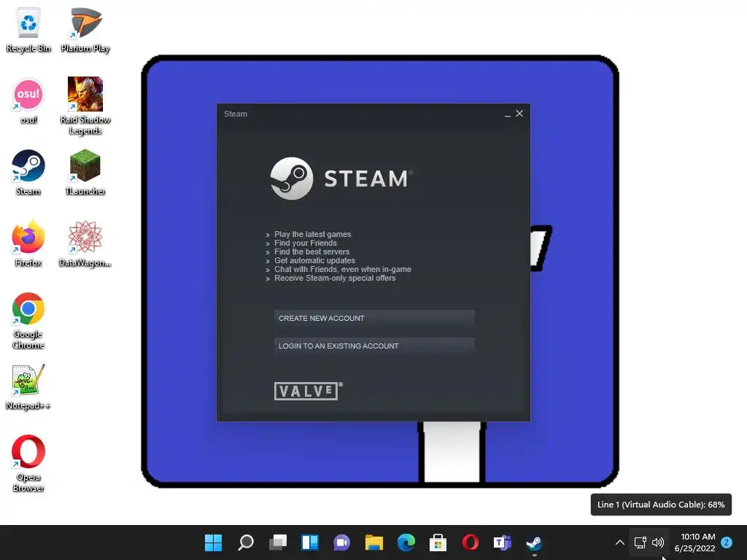
Task: Switch to Steam via taskbar icon
Action: (534, 542)
